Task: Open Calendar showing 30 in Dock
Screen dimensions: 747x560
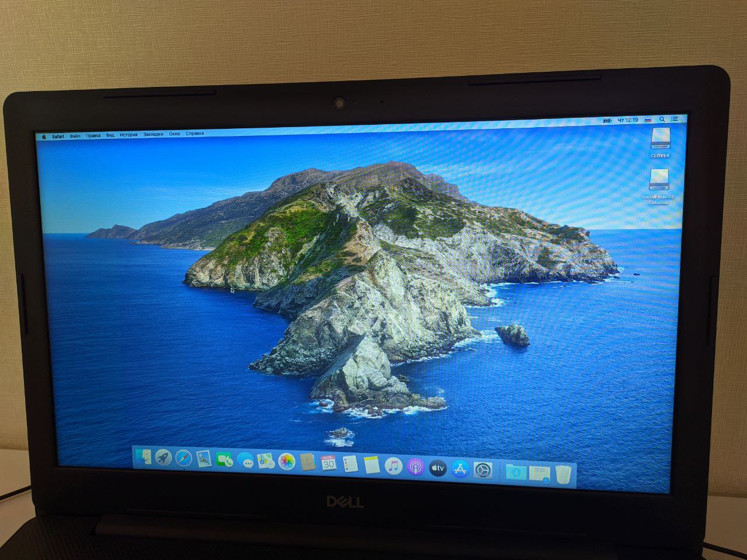Action: pos(329,463)
